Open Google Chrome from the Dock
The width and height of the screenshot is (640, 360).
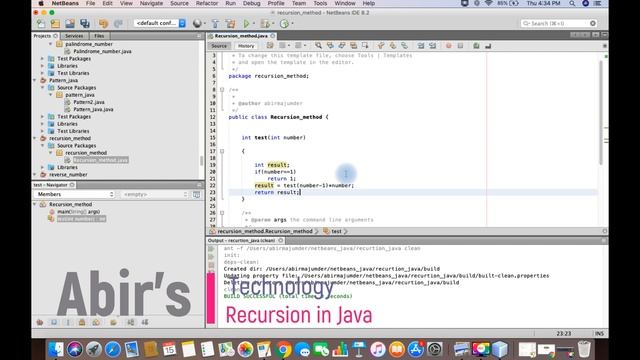point(284,349)
